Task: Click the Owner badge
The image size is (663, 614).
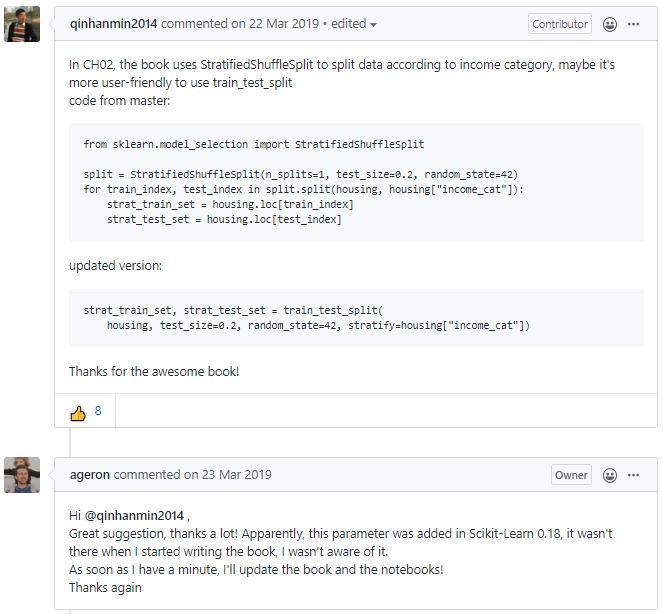Action: [x=571, y=475]
